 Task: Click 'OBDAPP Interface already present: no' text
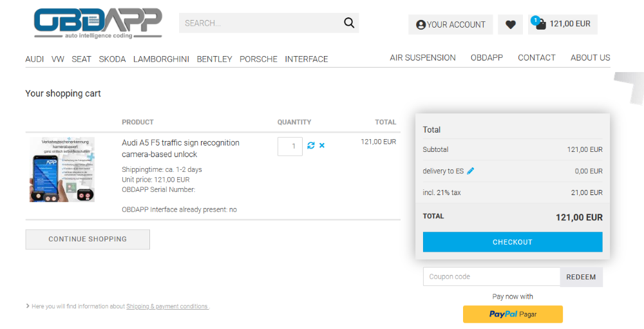(180, 209)
